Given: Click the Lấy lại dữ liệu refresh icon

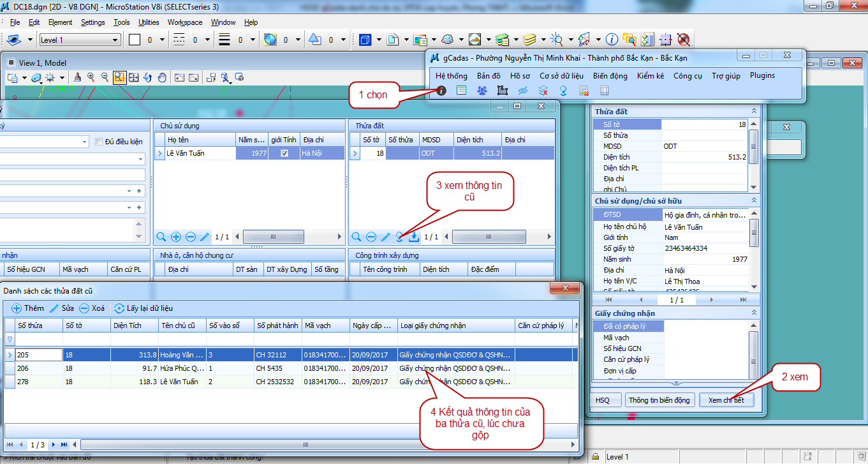Looking at the screenshot, I should (119, 308).
